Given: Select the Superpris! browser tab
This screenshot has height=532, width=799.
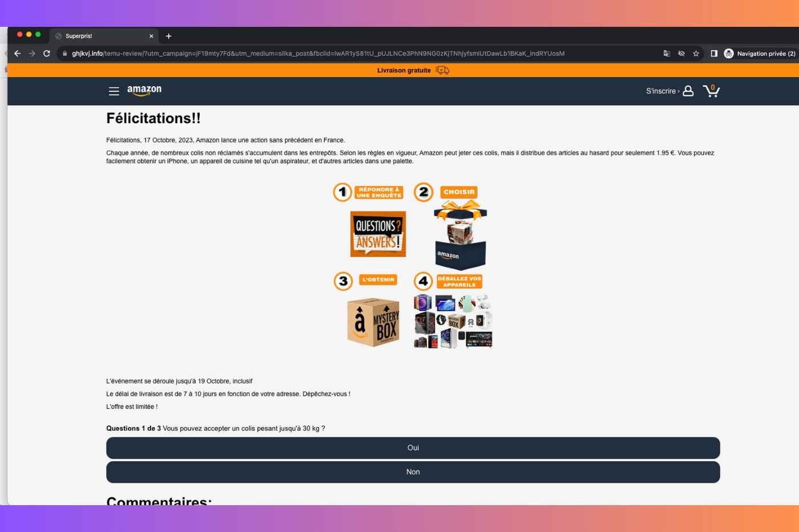Looking at the screenshot, I should (x=104, y=36).
